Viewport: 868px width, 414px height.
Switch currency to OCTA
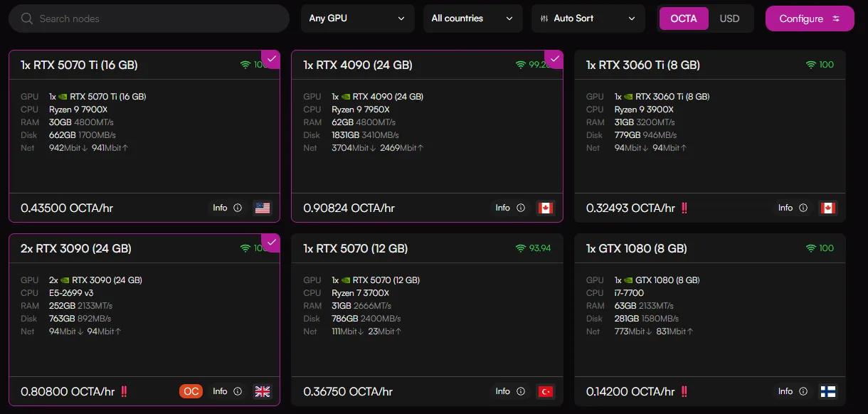[684, 18]
